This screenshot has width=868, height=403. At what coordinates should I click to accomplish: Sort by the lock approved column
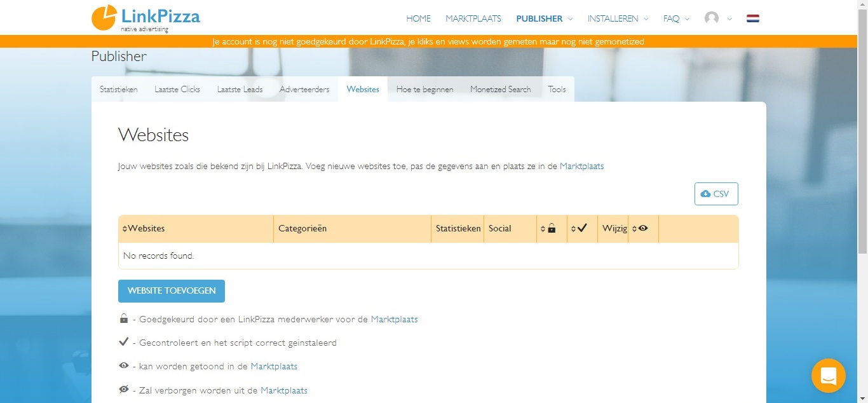(552, 229)
